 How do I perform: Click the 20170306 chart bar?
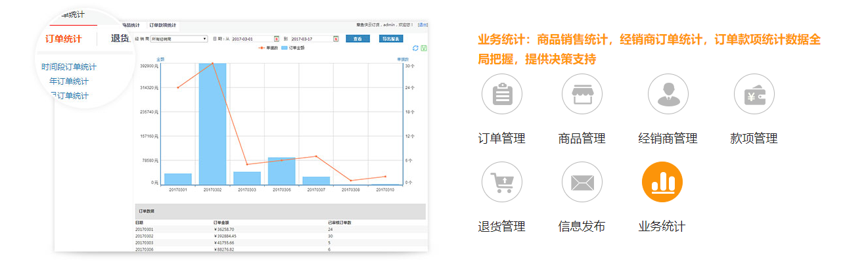coord(281,171)
